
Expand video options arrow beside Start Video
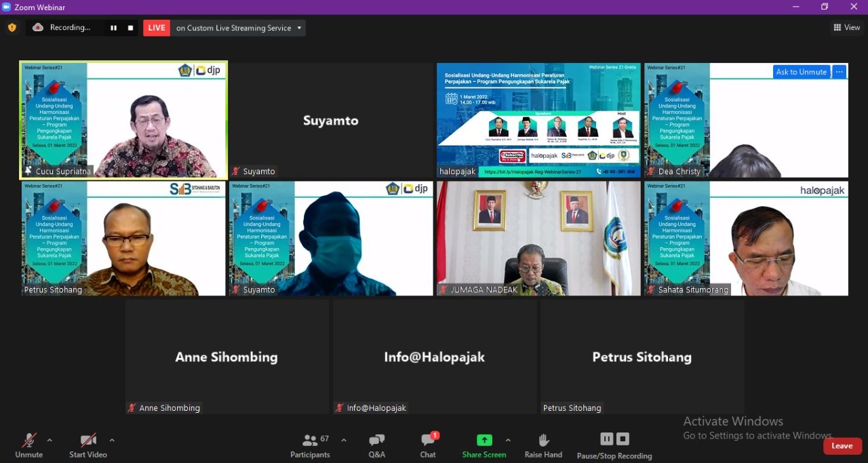click(112, 440)
